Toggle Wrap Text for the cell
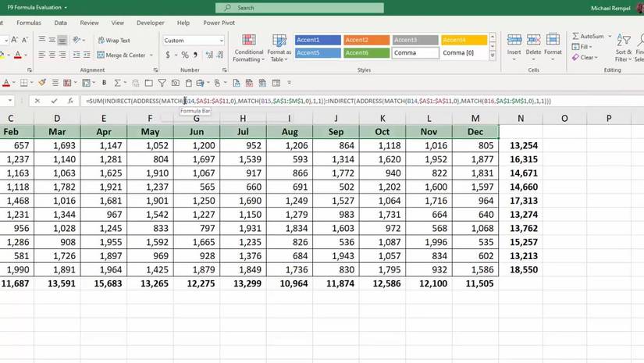The width and height of the screenshot is (644, 363). (114, 40)
